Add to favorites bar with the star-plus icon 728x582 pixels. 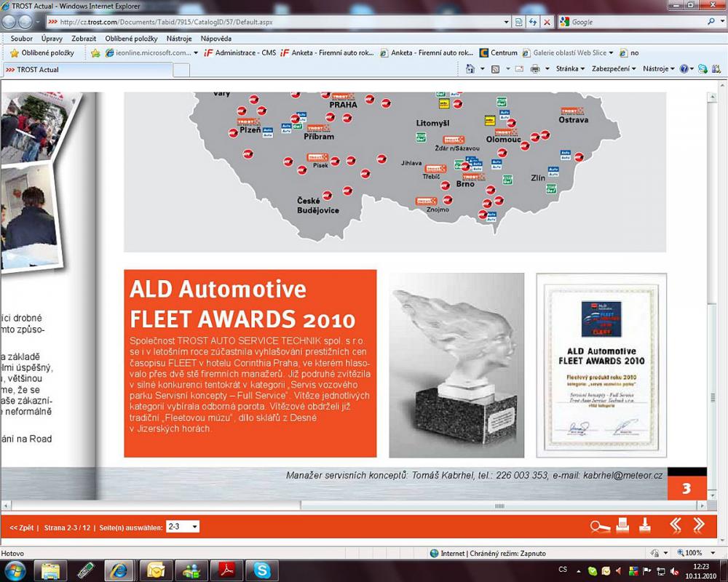coord(95,53)
